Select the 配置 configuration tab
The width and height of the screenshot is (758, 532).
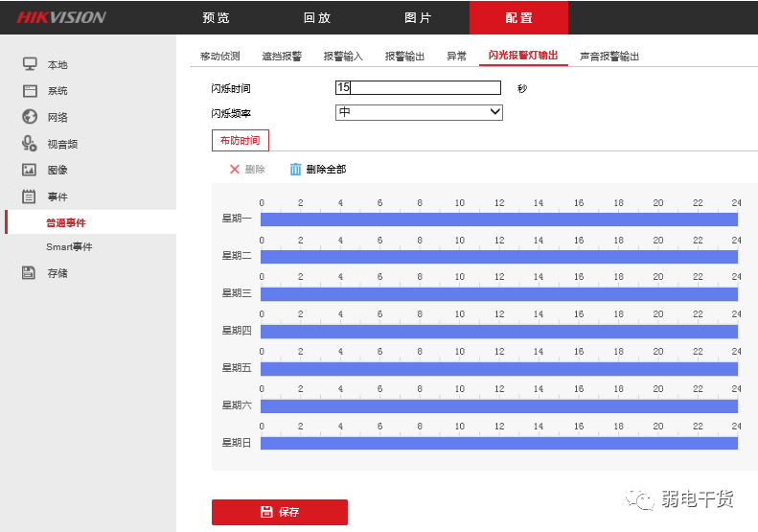tap(518, 17)
